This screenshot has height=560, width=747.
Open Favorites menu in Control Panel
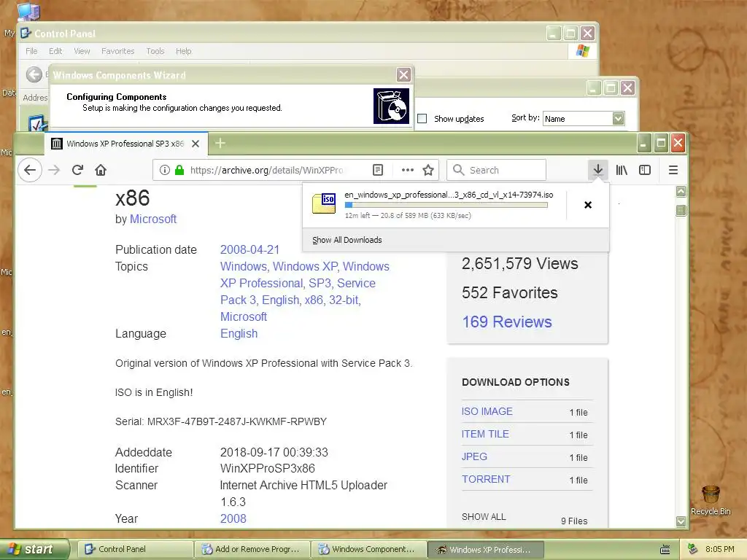(x=117, y=51)
